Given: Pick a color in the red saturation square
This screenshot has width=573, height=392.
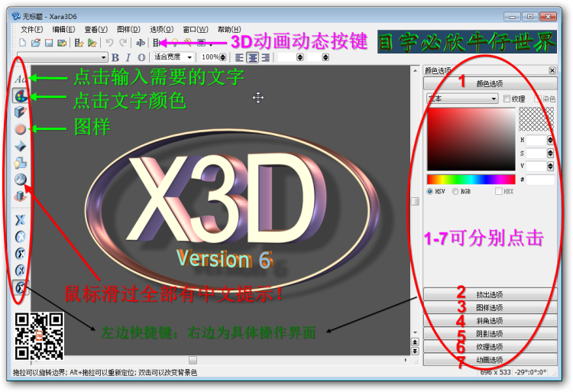Looking at the screenshot, I should [x=471, y=139].
